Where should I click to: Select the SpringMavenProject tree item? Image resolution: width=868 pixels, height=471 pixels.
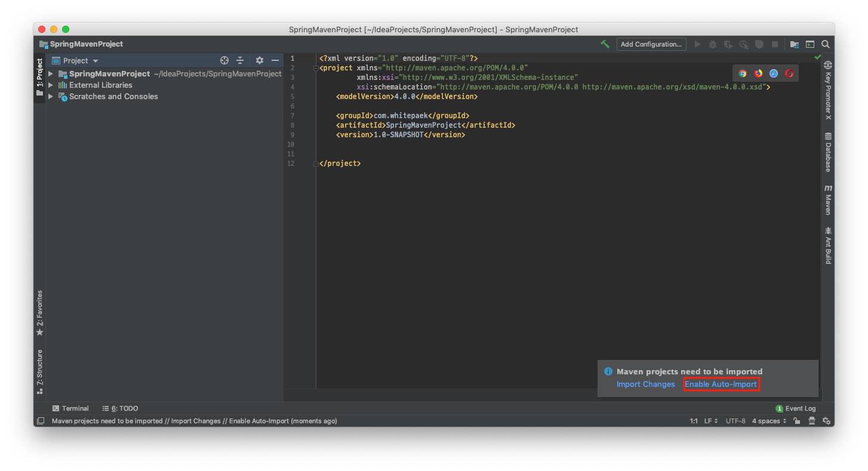coord(109,74)
